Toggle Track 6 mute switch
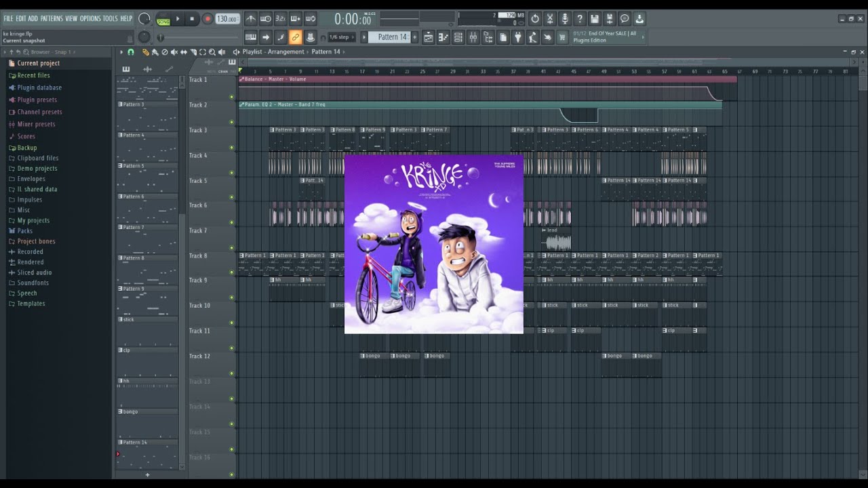 [x=231, y=223]
